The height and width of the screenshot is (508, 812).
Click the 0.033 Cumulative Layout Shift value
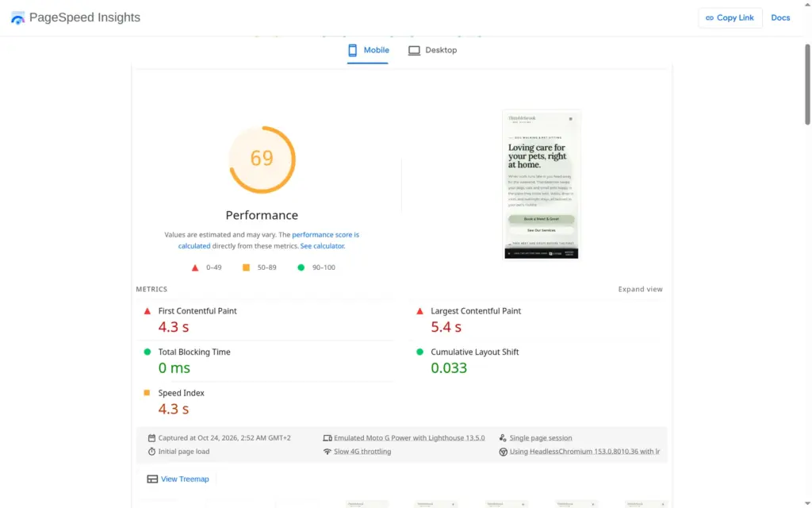[449, 368]
